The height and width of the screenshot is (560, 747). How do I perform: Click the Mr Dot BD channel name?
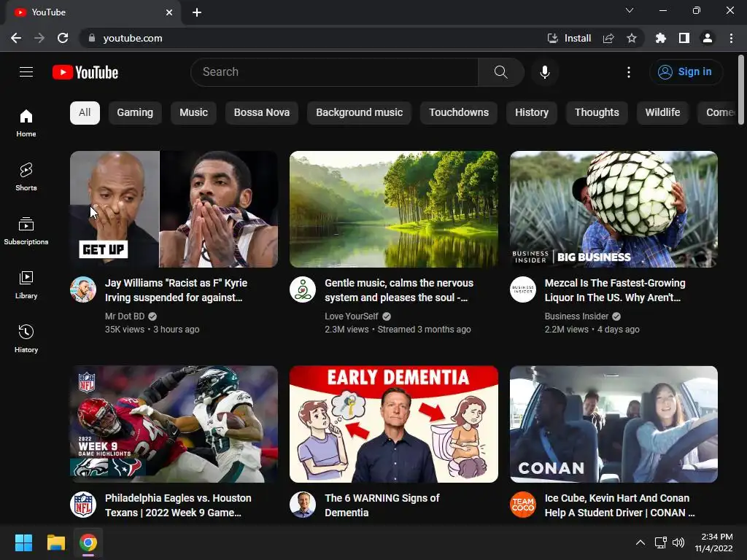click(x=125, y=316)
